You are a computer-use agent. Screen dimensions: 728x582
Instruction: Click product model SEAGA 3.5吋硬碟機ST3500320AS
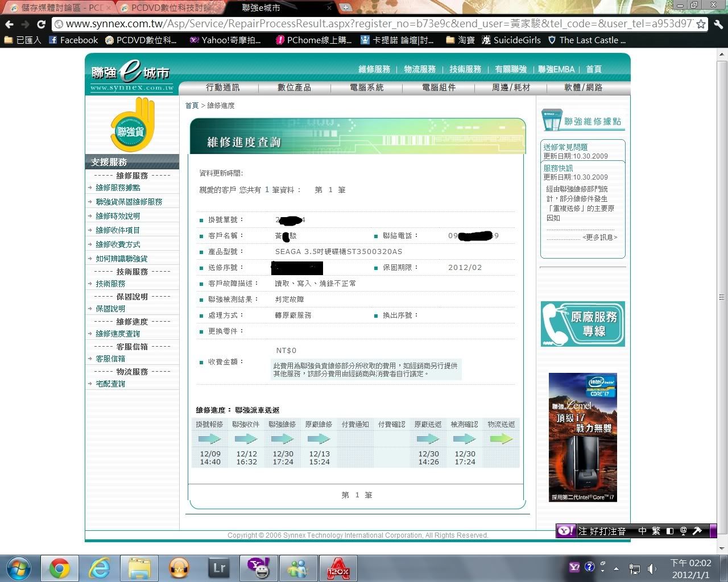pyautogui.click(x=338, y=251)
